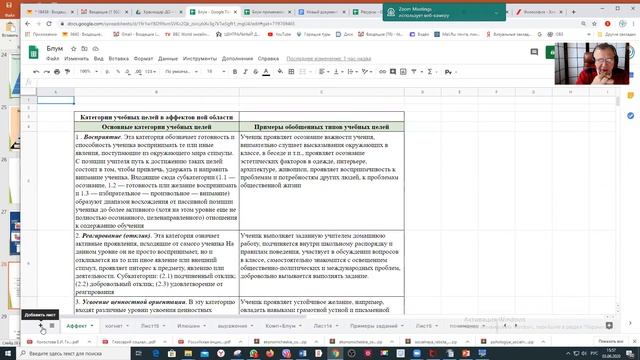Open the font family dropdown

[x=182, y=72]
